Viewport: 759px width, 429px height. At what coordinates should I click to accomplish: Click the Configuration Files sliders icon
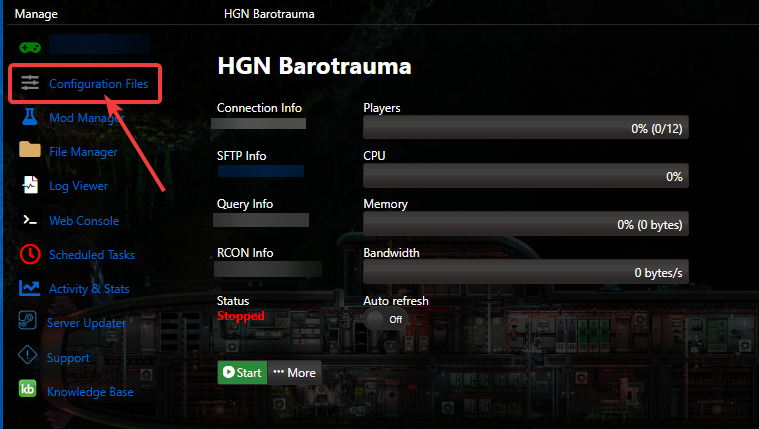point(30,83)
